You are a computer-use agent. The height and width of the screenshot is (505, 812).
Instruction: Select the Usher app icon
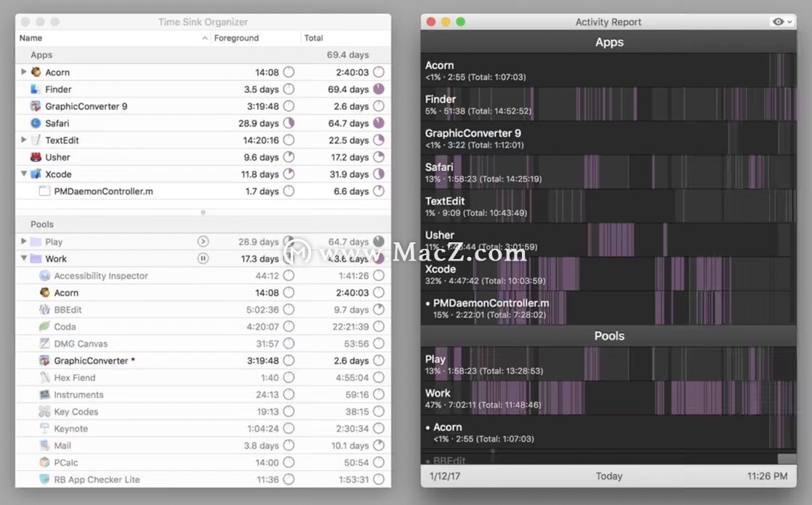click(x=35, y=157)
